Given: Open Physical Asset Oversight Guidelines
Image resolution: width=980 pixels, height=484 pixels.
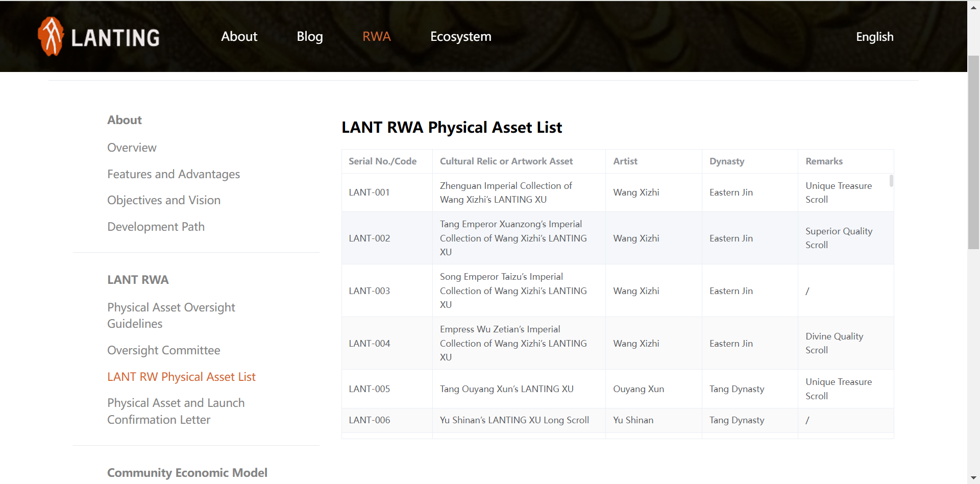Looking at the screenshot, I should (171, 316).
